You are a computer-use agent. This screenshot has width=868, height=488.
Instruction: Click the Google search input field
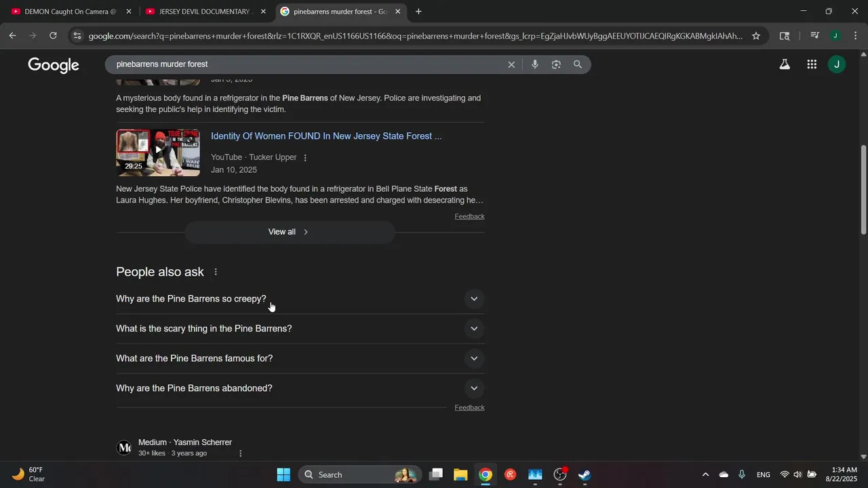pos(309,64)
